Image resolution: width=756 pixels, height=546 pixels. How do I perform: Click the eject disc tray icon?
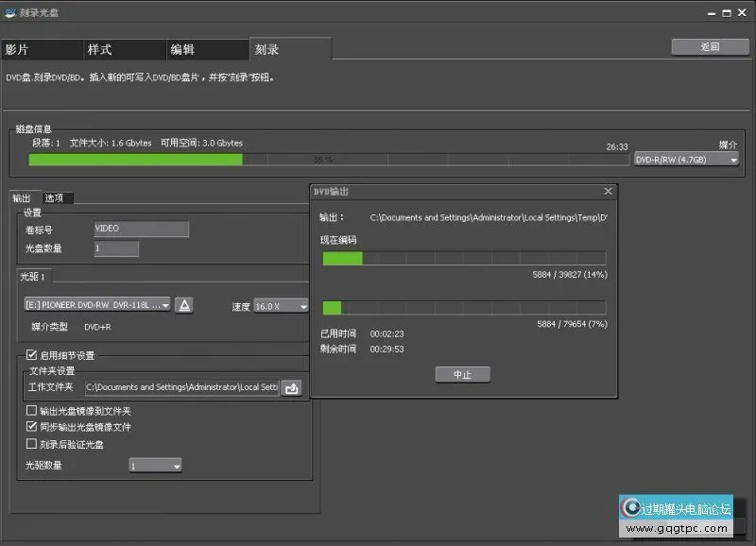(185, 305)
